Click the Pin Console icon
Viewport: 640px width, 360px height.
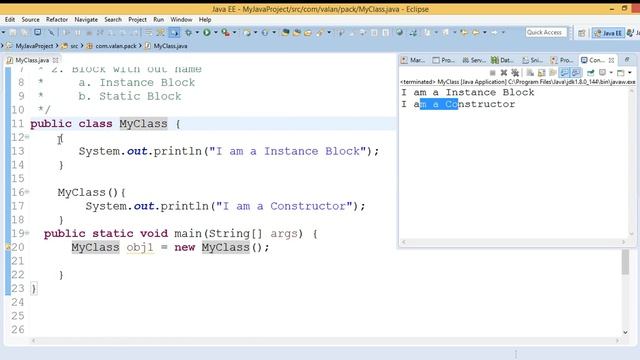590,73
